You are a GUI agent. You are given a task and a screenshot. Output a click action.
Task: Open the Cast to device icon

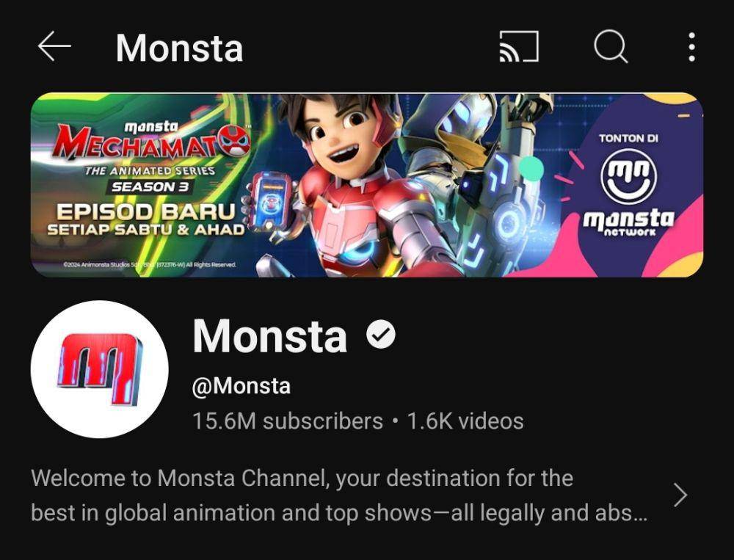pyautogui.click(x=519, y=47)
